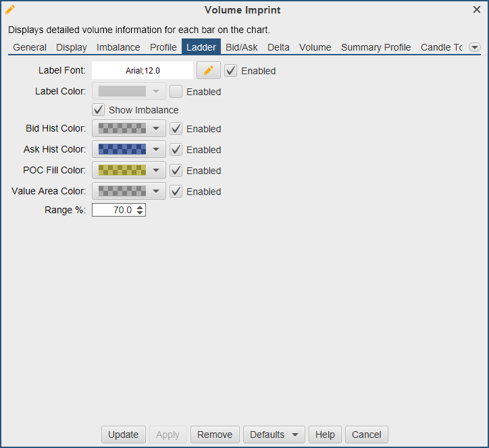Pick the blue Ask Hist Color swatch

pyautogui.click(x=122, y=149)
